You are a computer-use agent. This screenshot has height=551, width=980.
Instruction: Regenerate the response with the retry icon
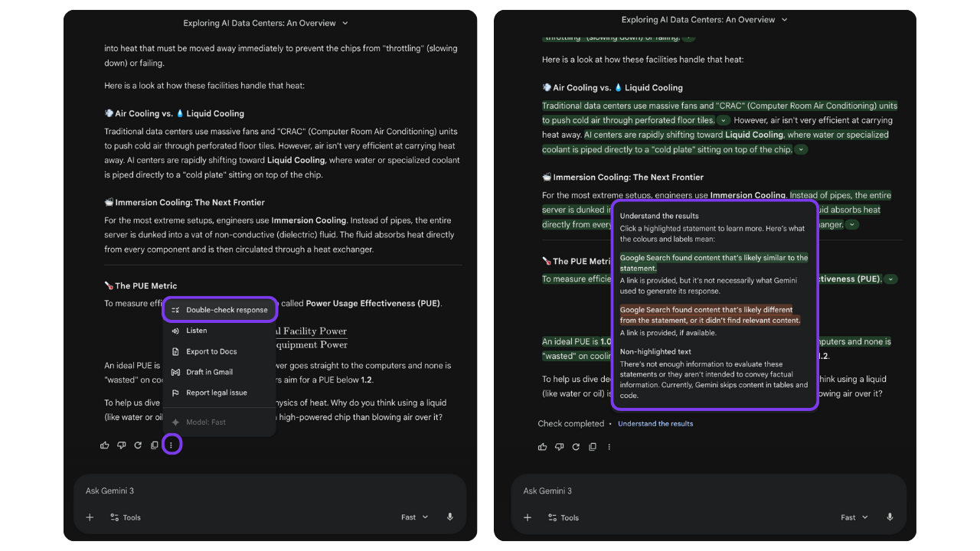[x=139, y=444]
